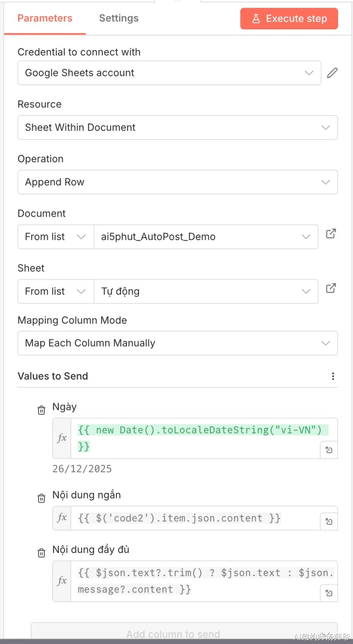Switch to the Settings tab
The height and width of the screenshot is (644, 353).
(x=119, y=18)
